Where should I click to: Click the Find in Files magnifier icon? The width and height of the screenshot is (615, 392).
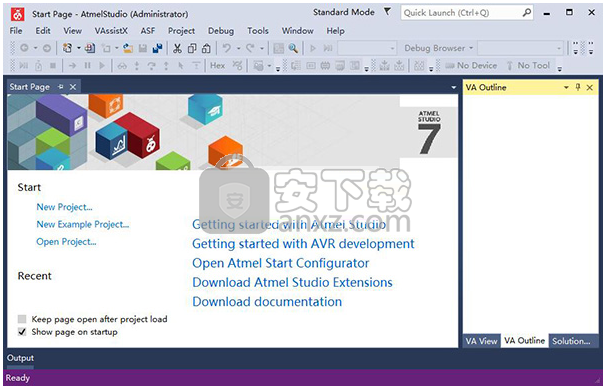293,48
